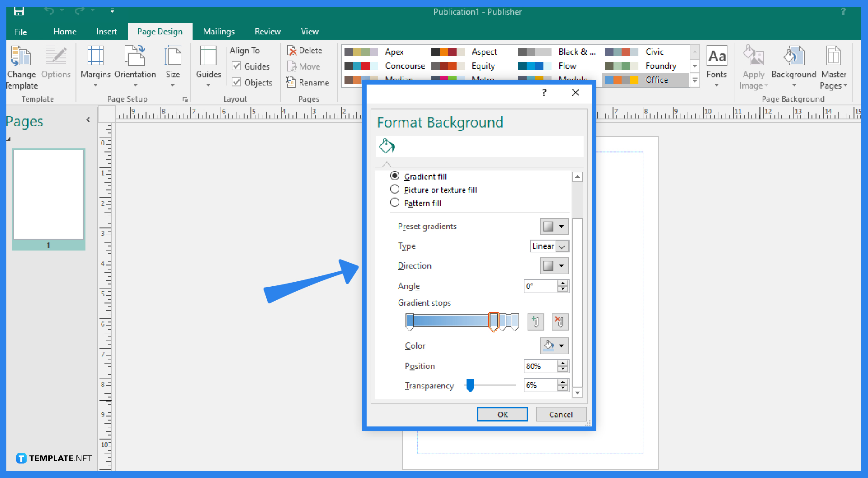Open the Review ribbon tab
Image resolution: width=868 pixels, height=478 pixels.
[x=268, y=31]
